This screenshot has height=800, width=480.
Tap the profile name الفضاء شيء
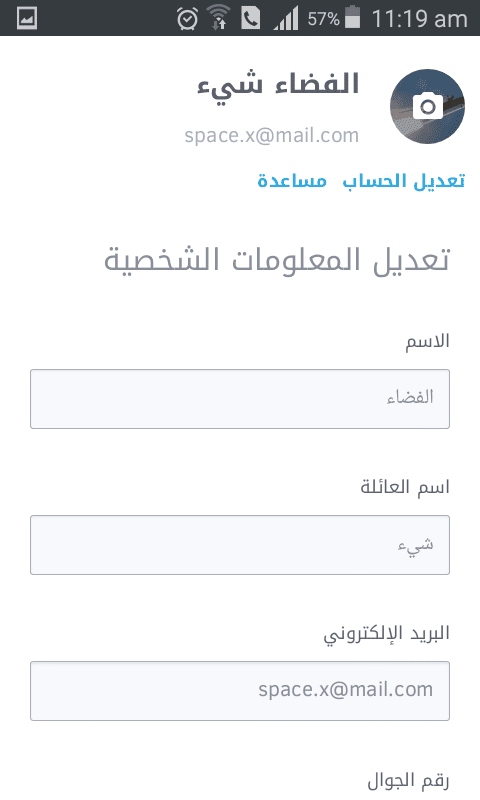(x=278, y=84)
